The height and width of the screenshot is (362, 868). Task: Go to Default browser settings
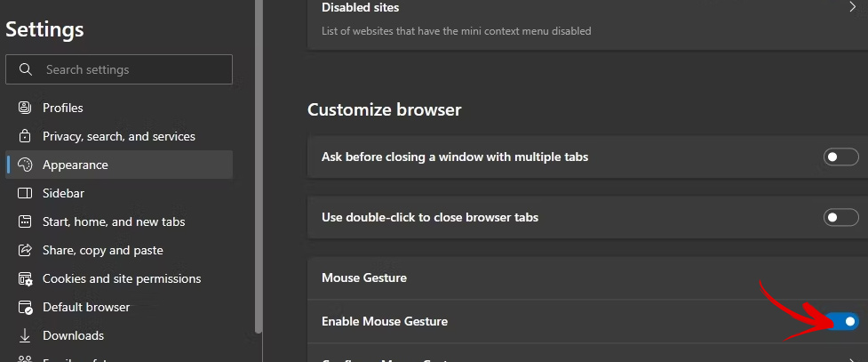click(x=119, y=307)
